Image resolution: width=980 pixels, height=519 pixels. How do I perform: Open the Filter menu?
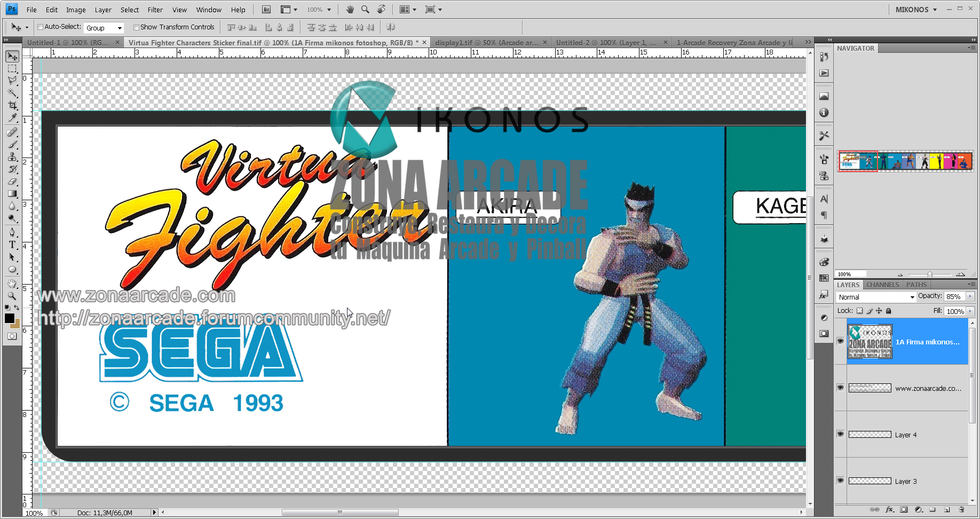click(x=155, y=10)
